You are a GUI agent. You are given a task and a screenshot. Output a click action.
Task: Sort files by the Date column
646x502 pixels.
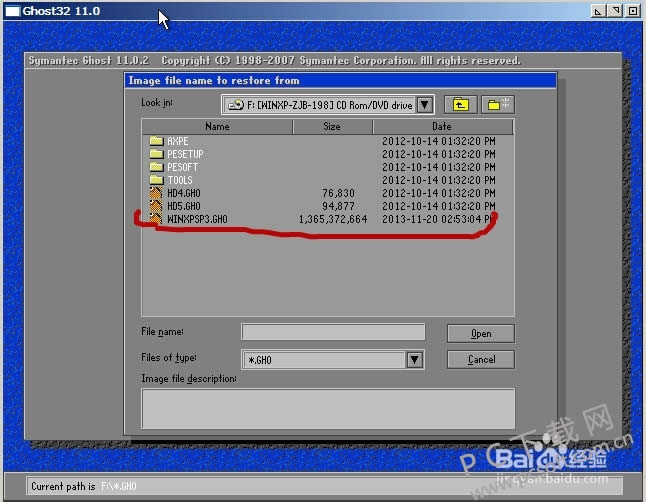click(x=442, y=127)
